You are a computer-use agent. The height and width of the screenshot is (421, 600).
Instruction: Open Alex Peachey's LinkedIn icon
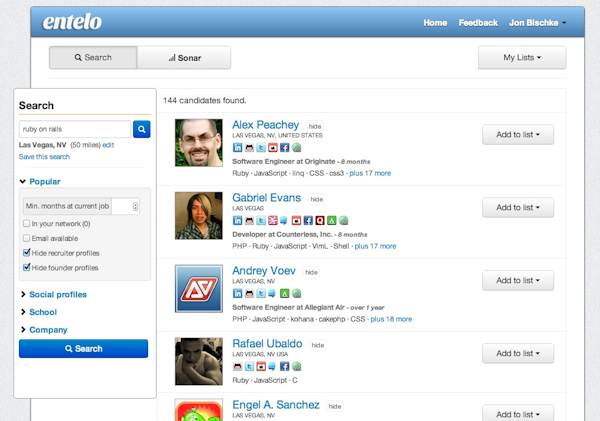pos(237,147)
